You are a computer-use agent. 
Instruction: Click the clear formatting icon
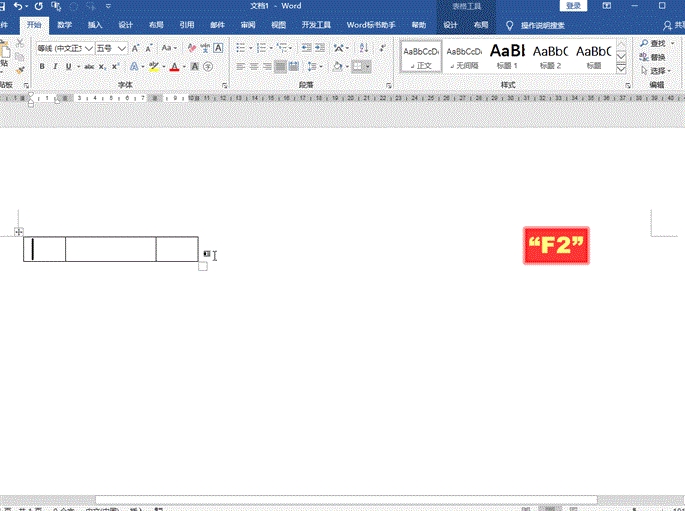coord(191,48)
